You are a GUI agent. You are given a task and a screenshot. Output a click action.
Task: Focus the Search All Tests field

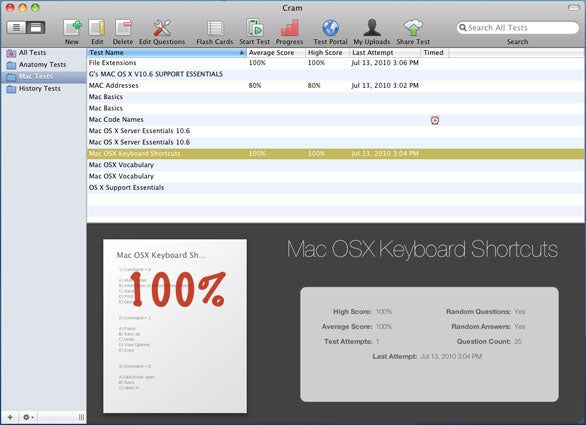pos(517,28)
